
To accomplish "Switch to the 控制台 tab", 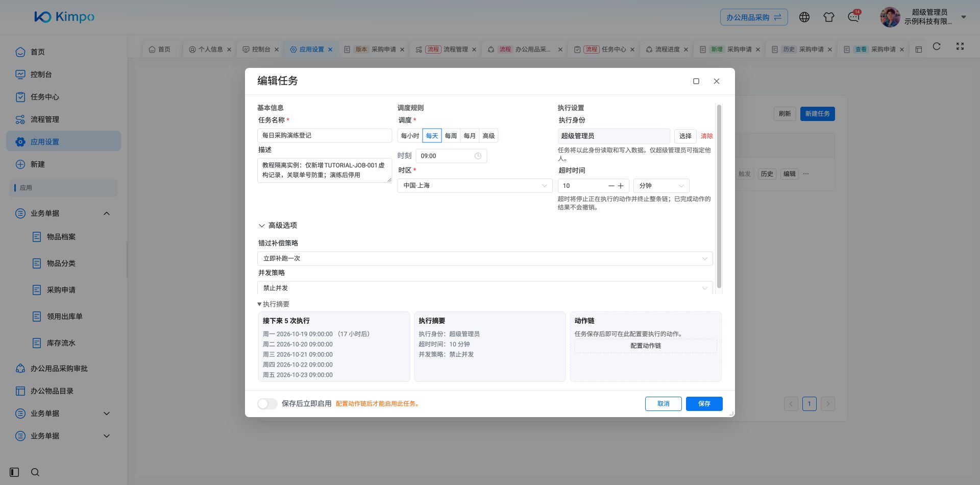I will tap(261, 50).
